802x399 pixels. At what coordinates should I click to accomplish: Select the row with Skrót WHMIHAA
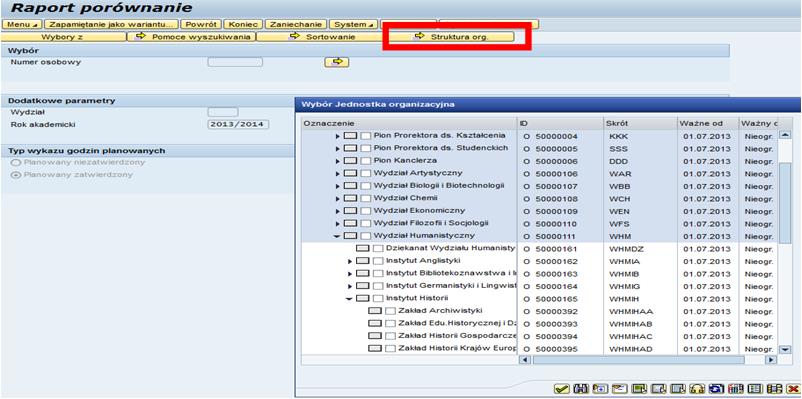(540, 311)
